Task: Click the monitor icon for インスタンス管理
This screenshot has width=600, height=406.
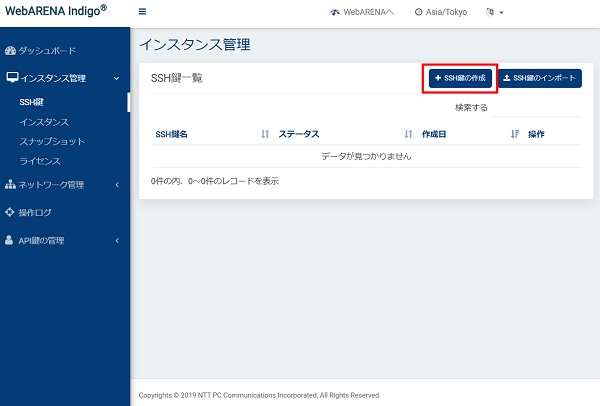Action: point(12,77)
